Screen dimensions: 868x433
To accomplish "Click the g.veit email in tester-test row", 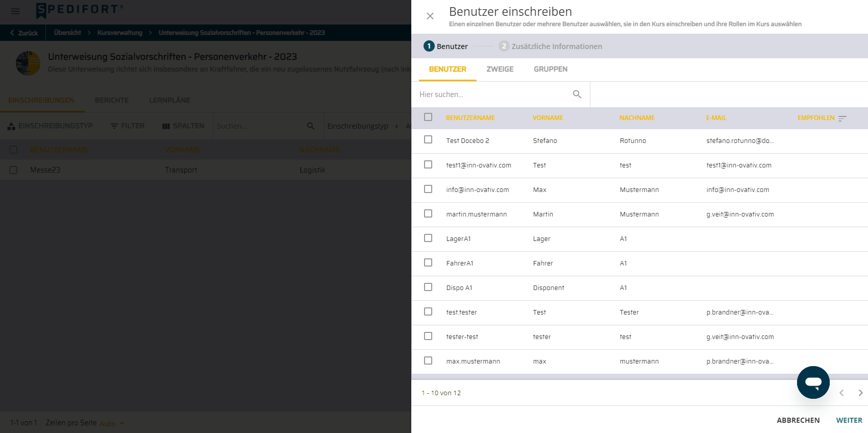I will tap(740, 336).
